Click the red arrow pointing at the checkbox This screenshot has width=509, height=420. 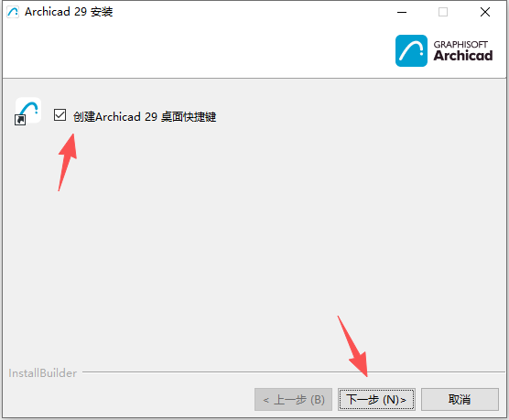pyautogui.click(x=68, y=162)
